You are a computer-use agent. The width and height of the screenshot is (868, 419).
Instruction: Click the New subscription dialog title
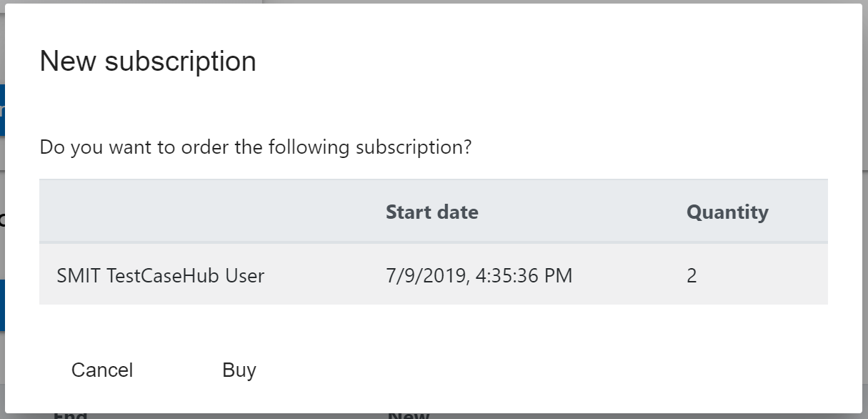click(x=148, y=61)
